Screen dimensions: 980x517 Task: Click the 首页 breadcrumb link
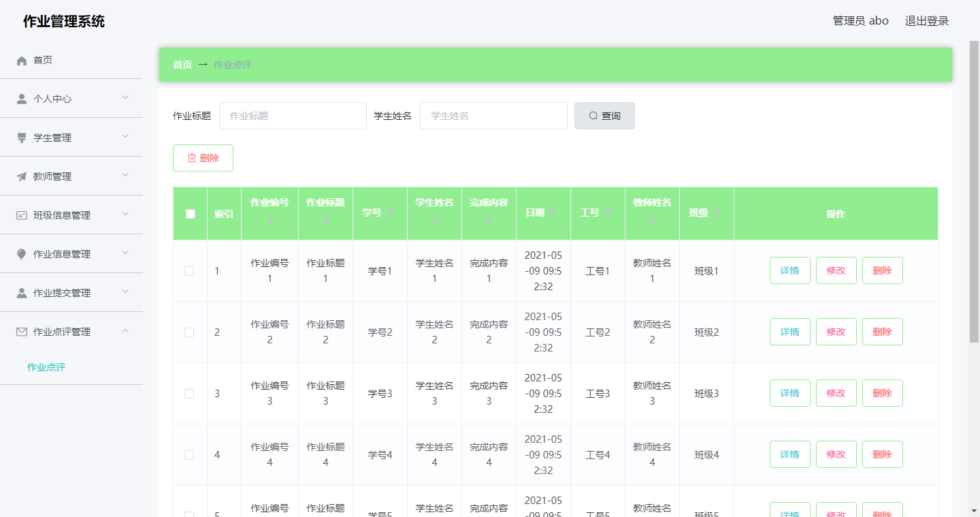tap(182, 65)
